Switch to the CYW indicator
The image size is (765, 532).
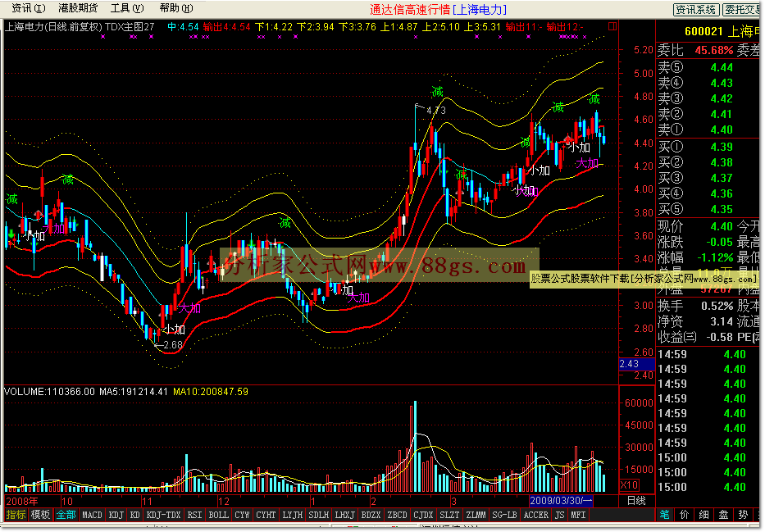tap(242, 515)
